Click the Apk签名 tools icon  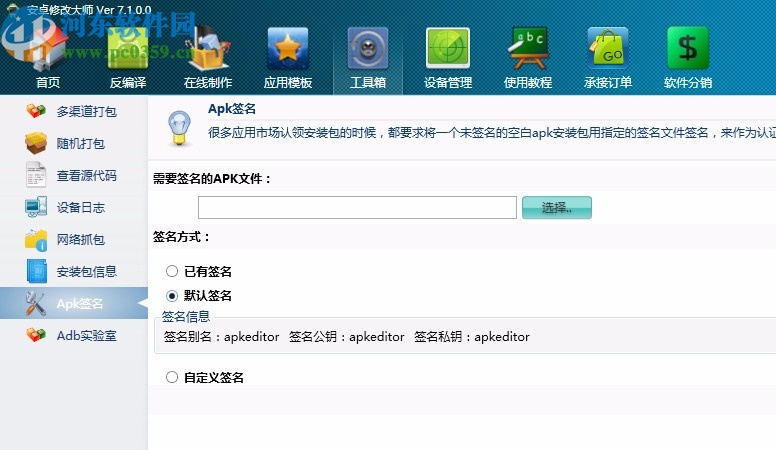(36, 303)
